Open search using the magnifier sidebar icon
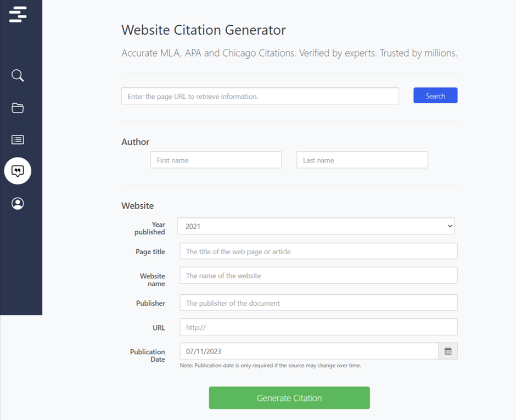The image size is (516, 420). pos(17,75)
